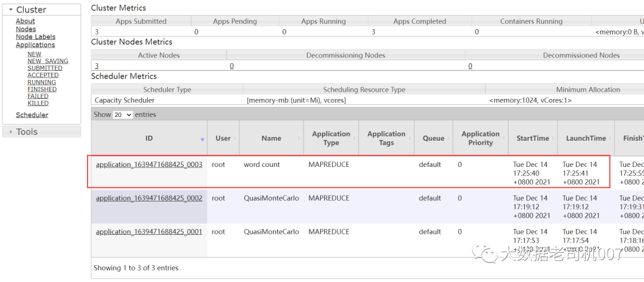Go to the Scheduler page
Viewport: 644px width, 282px height.
point(32,115)
